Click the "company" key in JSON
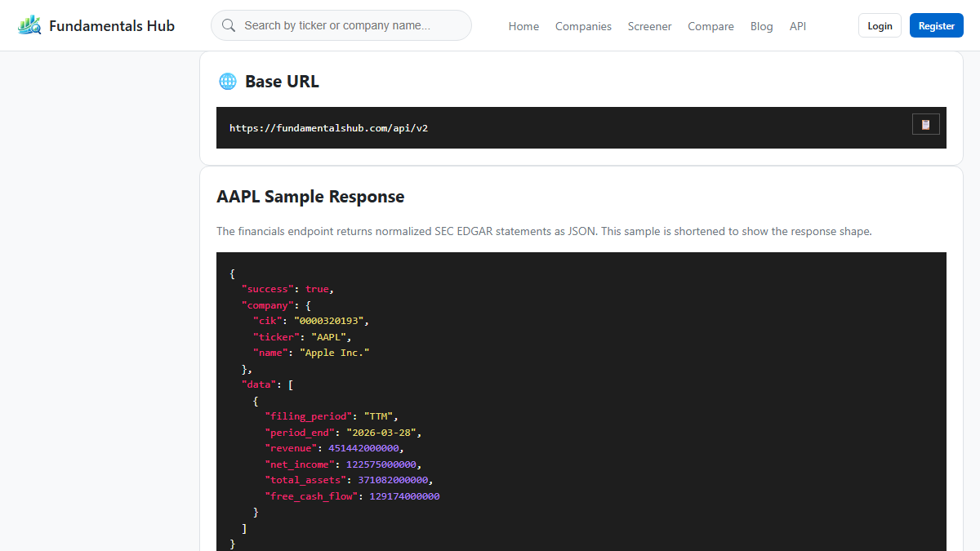 pyautogui.click(x=268, y=305)
